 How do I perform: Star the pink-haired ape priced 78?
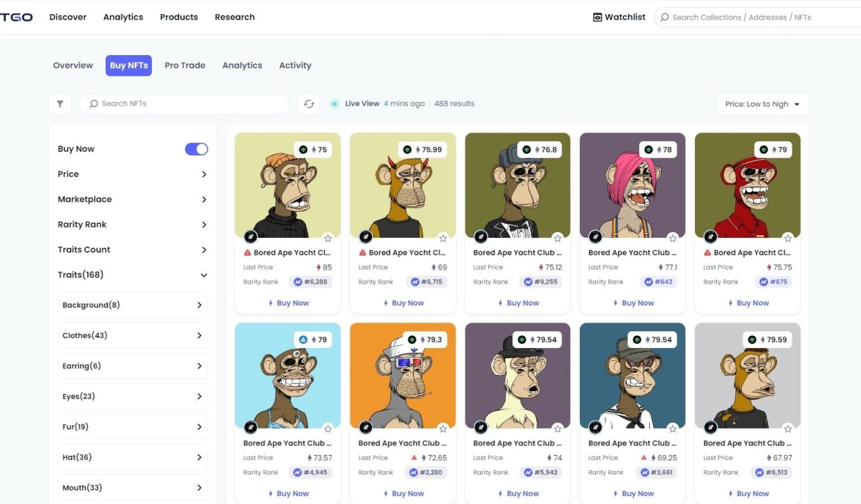click(673, 238)
